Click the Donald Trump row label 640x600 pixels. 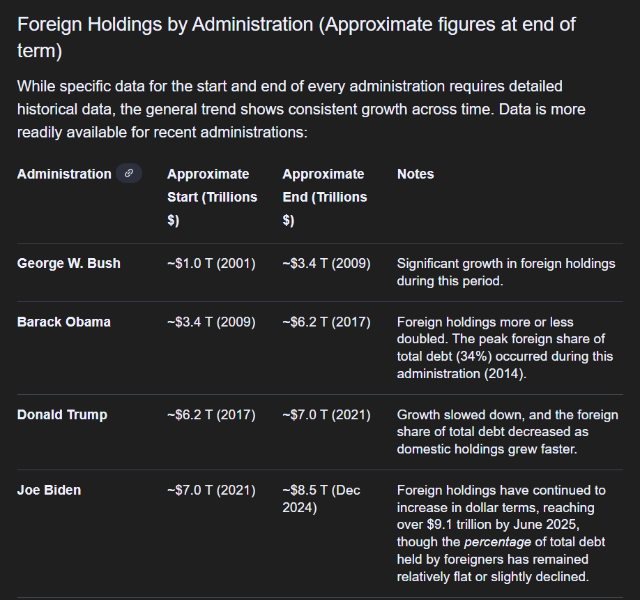coord(62,415)
